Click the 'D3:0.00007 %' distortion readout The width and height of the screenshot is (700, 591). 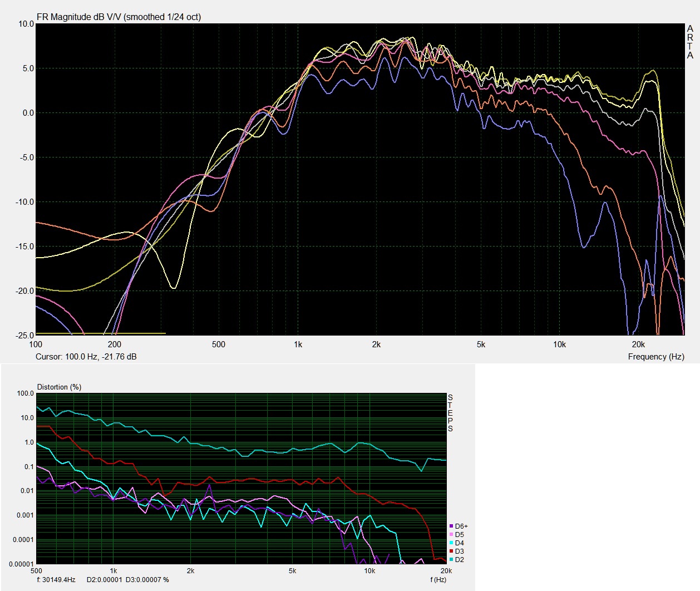pyautogui.click(x=147, y=579)
